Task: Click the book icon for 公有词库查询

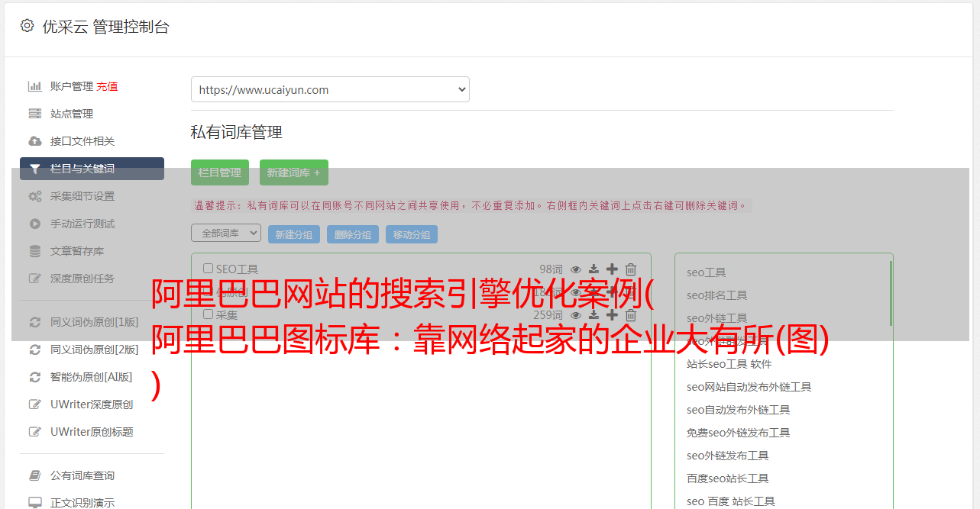Action: 35,475
